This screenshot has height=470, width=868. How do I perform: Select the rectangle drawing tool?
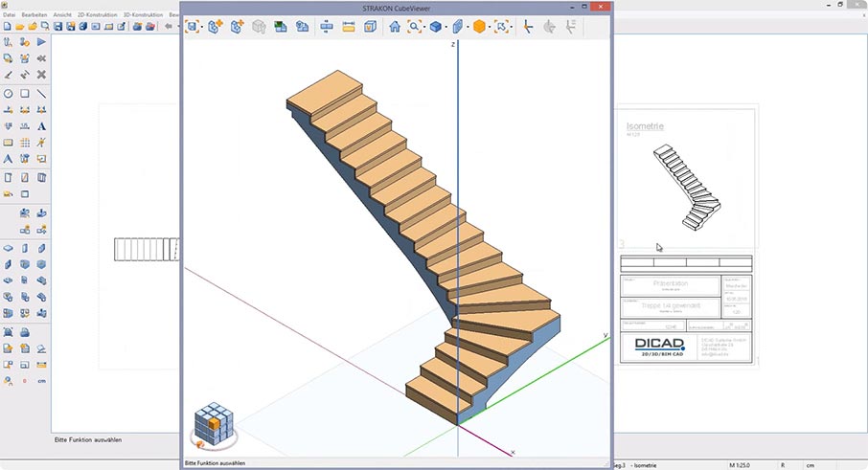[x=25, y=94]
